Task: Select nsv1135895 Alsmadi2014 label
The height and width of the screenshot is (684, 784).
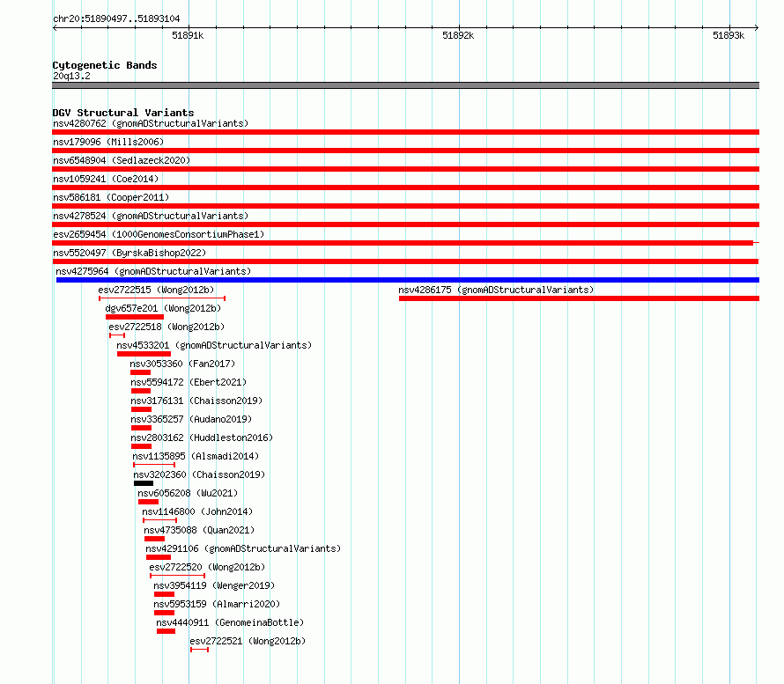Action: click(196, 456)
